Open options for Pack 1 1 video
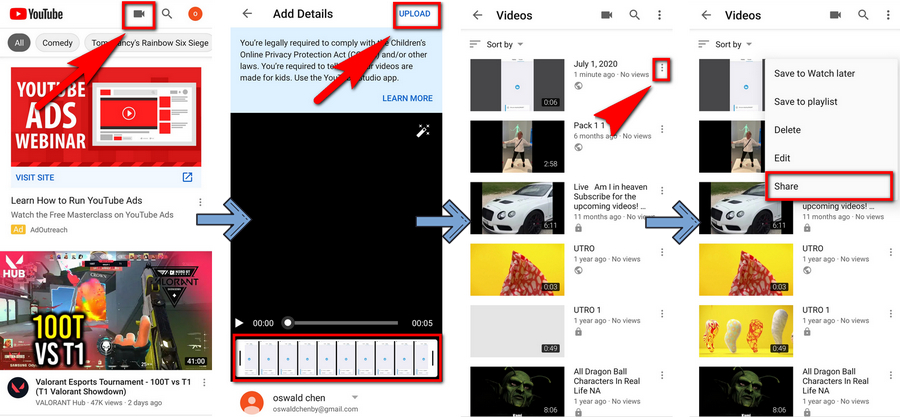This screenshot has height=417, width=900. 662,130
